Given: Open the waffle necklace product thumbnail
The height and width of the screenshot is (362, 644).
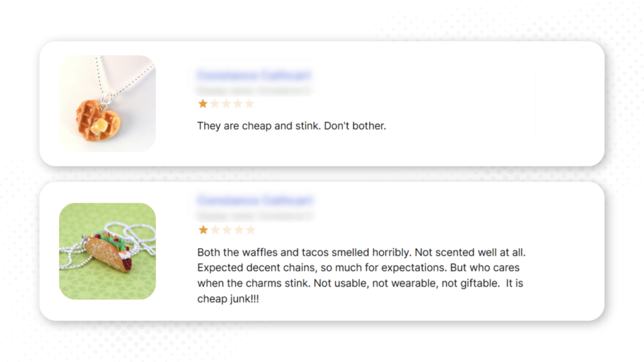Looking at the screenshot, I should [x=108, y=104].
